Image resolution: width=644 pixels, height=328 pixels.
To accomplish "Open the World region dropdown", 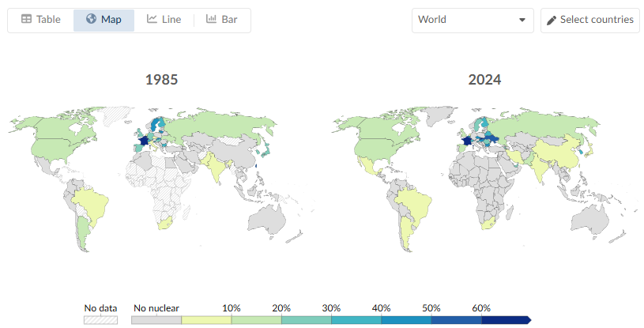I will [472, 20].
